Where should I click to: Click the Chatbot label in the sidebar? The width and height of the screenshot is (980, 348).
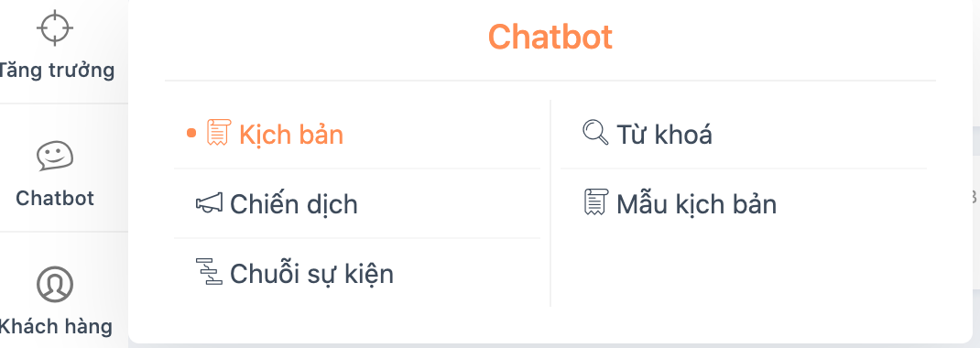click(x=55, y=198)
